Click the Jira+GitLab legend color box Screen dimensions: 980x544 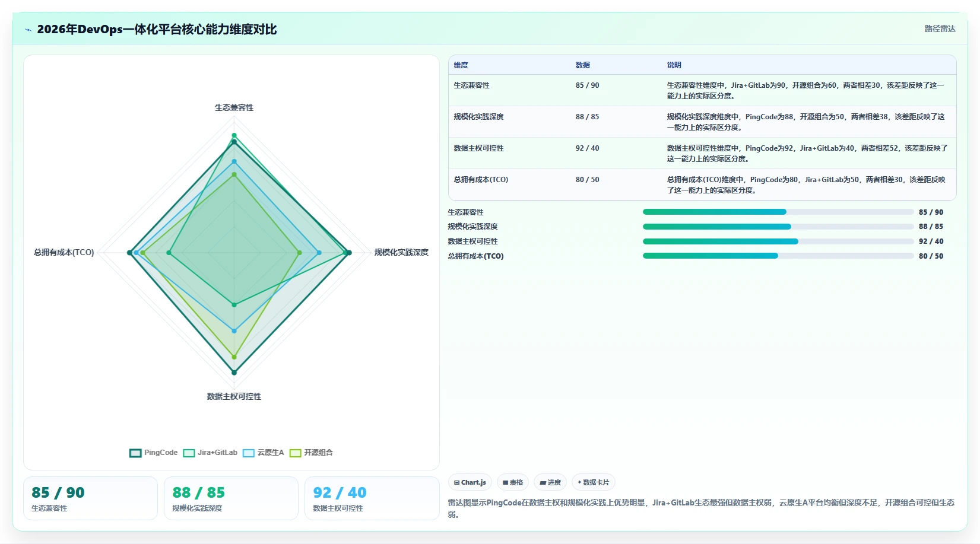(x=189, y=453)
